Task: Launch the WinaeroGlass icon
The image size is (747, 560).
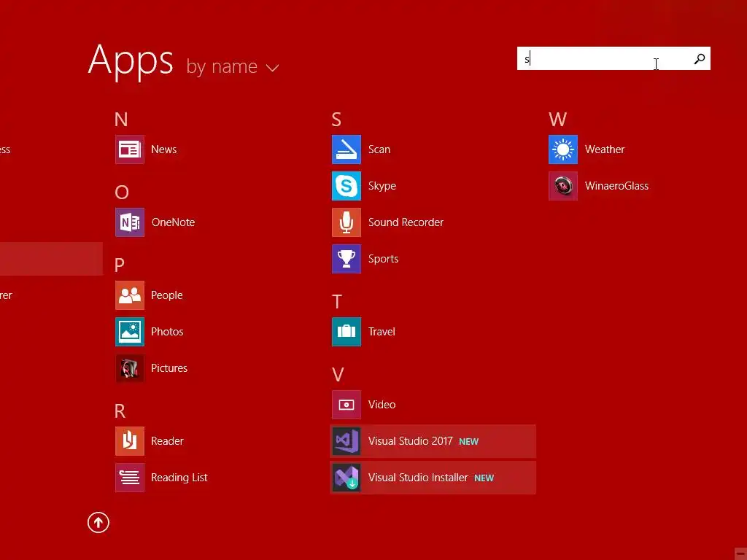Action: (x=563, y=186)
